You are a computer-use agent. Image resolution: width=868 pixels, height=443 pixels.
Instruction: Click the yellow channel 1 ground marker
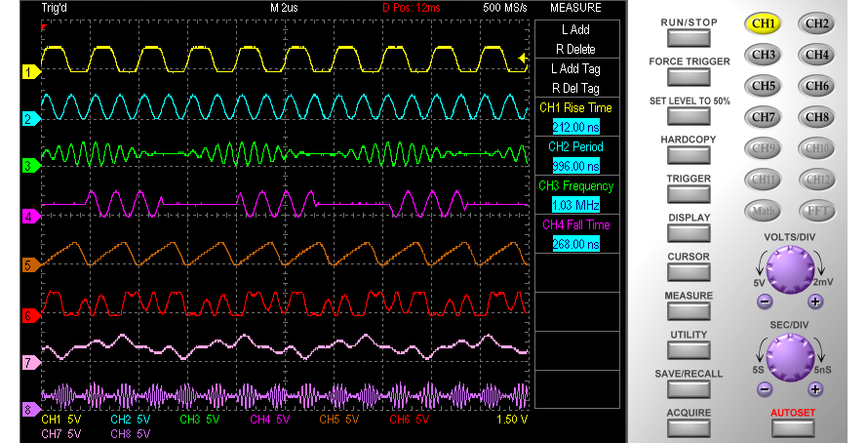(x=31, y=72)
